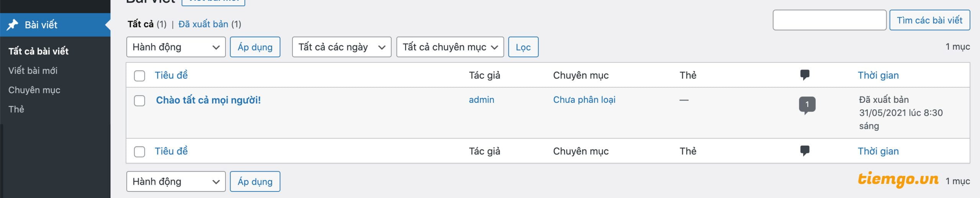Open Viết bài mới in the sidebar

(x=33, y=71)
